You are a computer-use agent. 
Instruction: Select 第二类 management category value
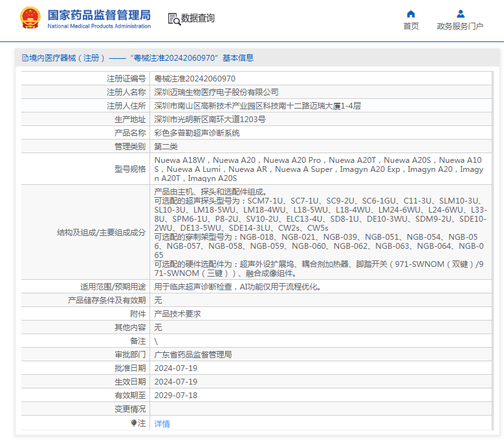click(x=166, y=147)
